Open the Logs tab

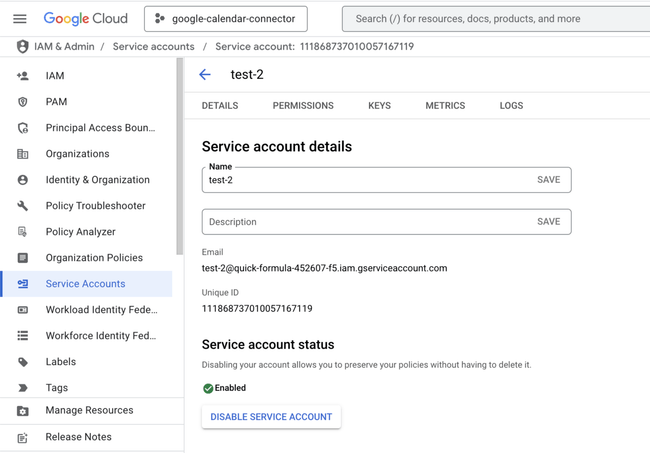click(511, 106)
